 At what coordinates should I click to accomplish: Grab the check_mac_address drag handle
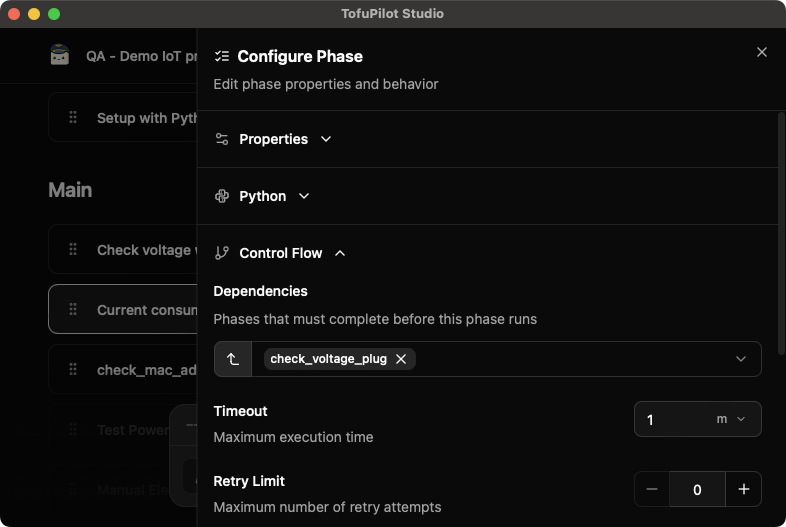coord(73,370)
